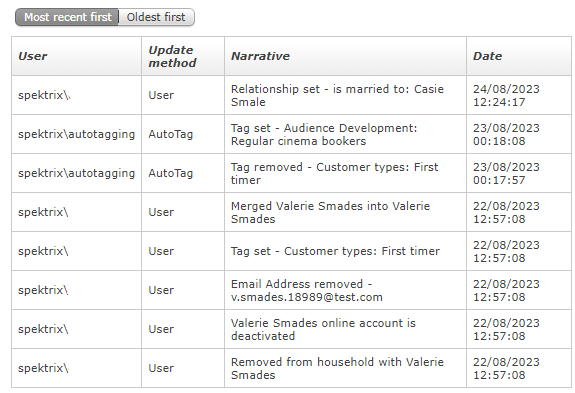575x393 pixels.
Task: Select narrative Merged Valerie Smades into Valerie Smades
Action: coord(330,212)
